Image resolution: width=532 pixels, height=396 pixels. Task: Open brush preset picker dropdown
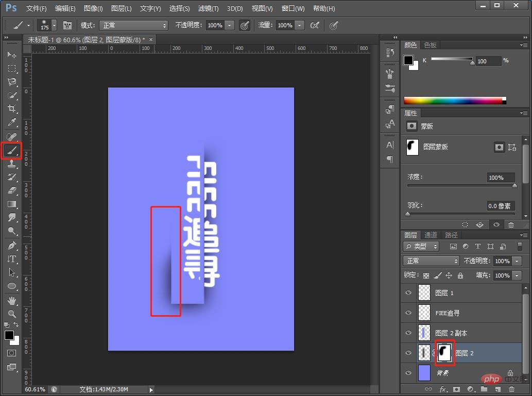tap(54, 25)
